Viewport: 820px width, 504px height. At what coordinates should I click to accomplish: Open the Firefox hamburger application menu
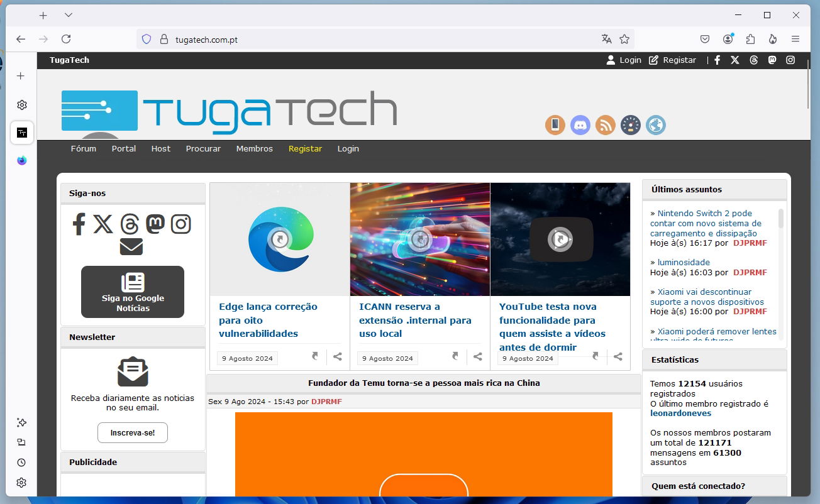point(795,39)
